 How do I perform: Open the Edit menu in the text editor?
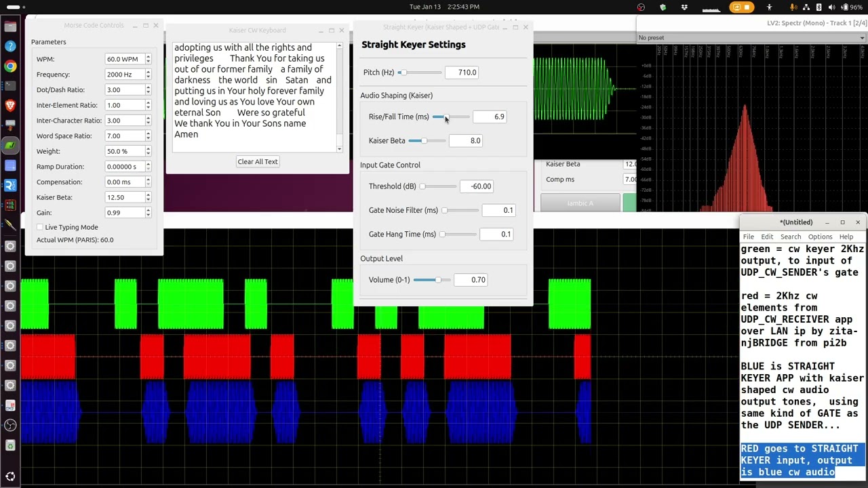coord(767,237)
